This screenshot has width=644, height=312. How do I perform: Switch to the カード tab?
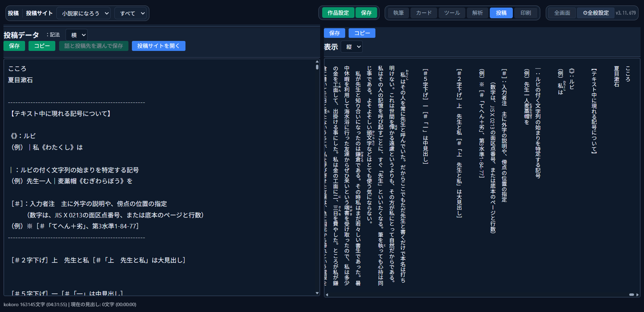(424, 13)
